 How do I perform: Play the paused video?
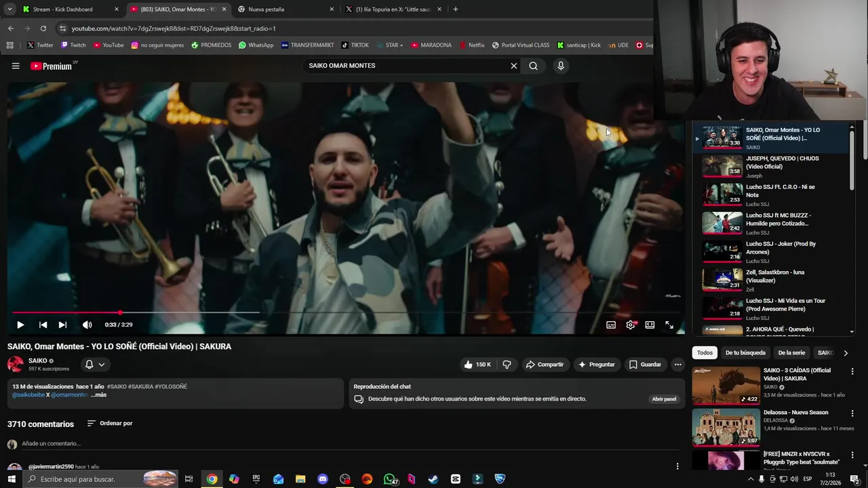coord(20,325)
